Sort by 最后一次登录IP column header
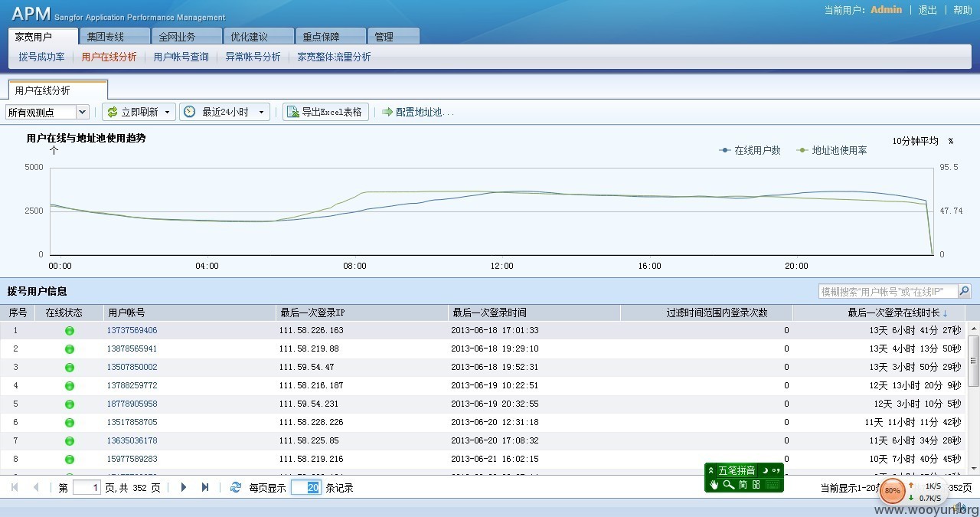The image size is (980, 517). point(361,312)
